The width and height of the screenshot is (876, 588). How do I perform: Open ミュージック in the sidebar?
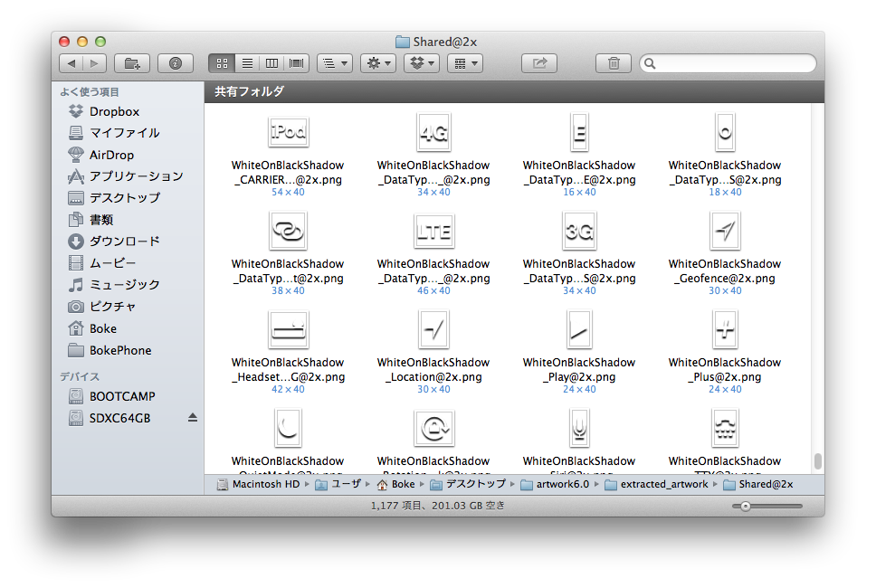(114, 285)
